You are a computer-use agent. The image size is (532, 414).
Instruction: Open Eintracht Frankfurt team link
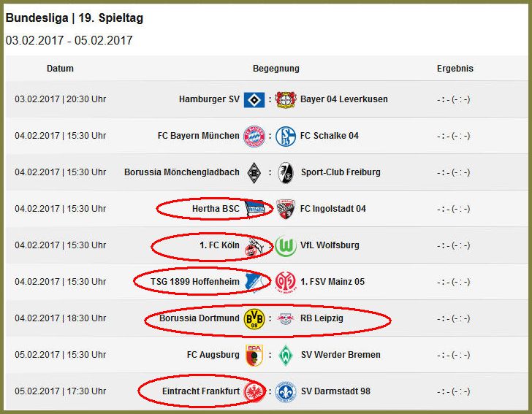tap(201, 391)
